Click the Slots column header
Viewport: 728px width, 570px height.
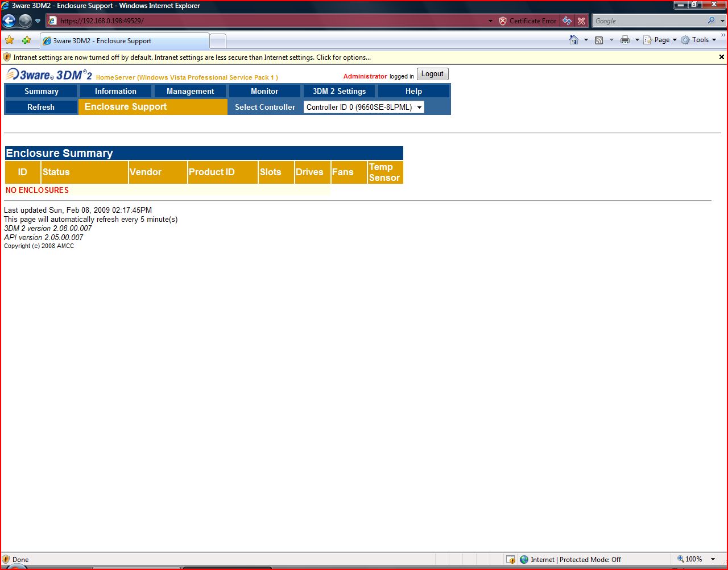click(x=276, y=172)
